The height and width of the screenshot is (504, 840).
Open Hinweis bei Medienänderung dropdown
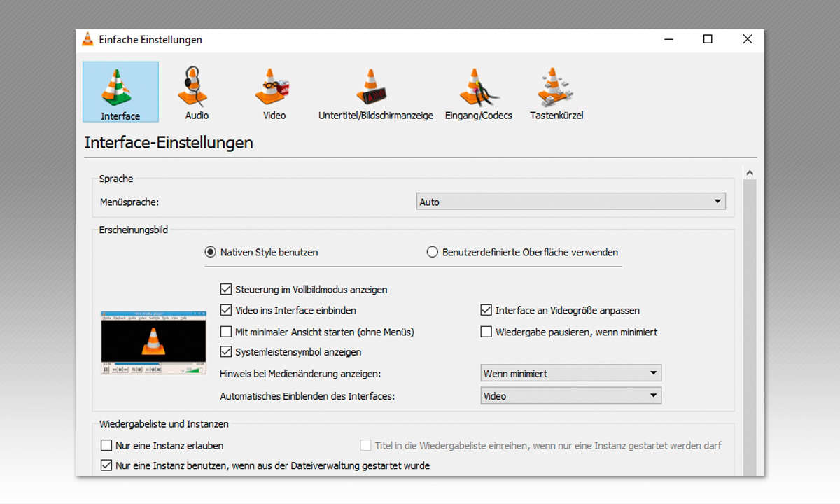pos(570,373)
